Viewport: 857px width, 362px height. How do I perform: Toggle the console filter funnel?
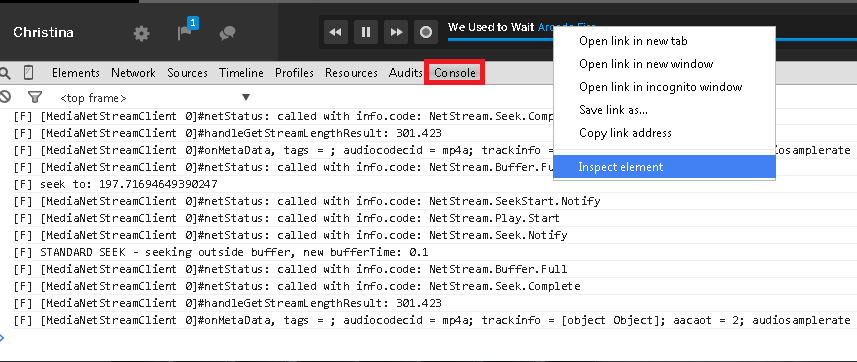[x=34, y=97]
